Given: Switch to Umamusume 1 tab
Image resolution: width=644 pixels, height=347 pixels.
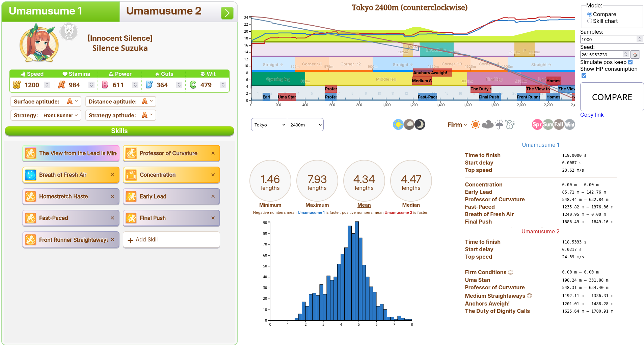Looking at the screenshot, I should (61, 11).
